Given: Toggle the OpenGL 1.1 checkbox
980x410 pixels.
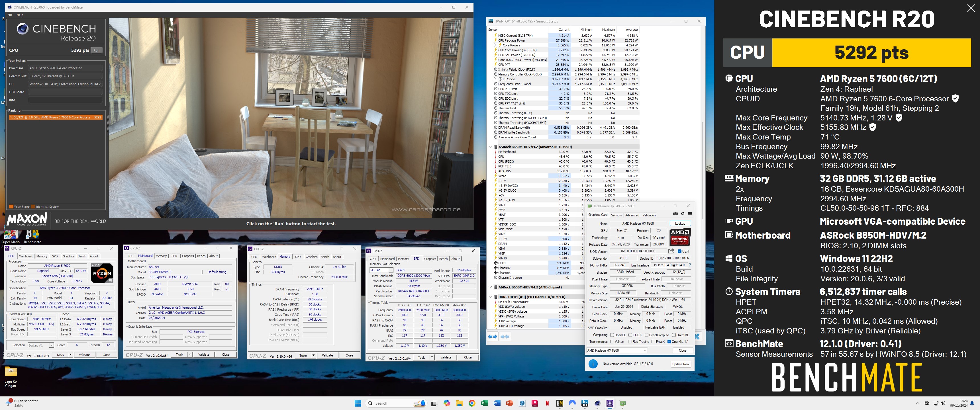Looking at the screenshot, I should [669, 342].
